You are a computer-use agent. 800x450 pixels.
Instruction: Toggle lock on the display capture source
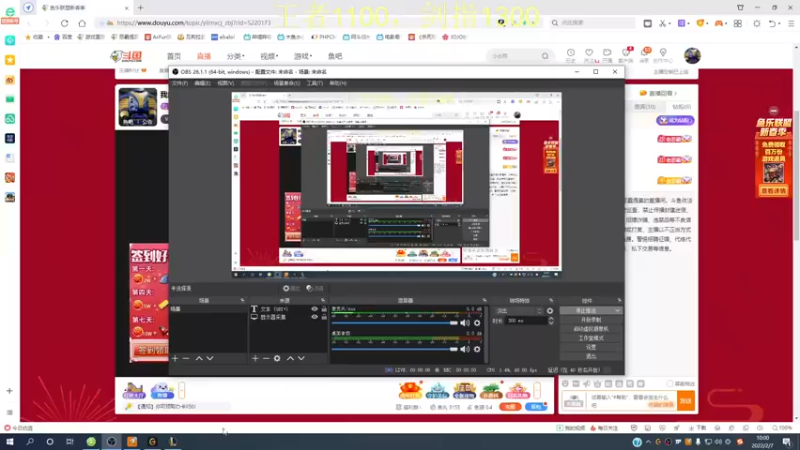pyautogui.click(x=324, y=317)
